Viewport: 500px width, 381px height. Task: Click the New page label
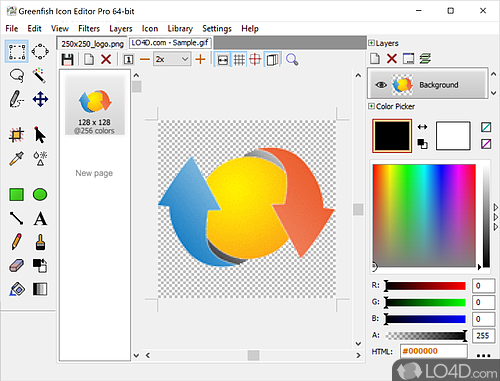click(x=94, y=173)
